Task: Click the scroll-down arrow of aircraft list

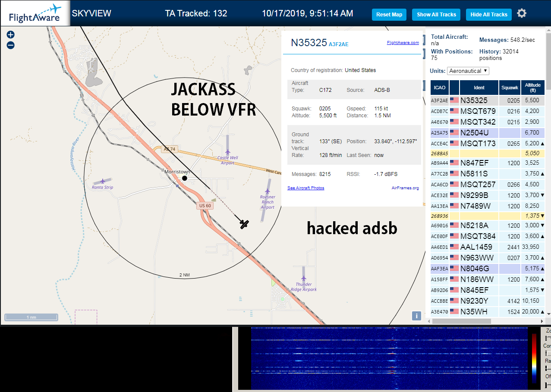Action: click(548, 314)
